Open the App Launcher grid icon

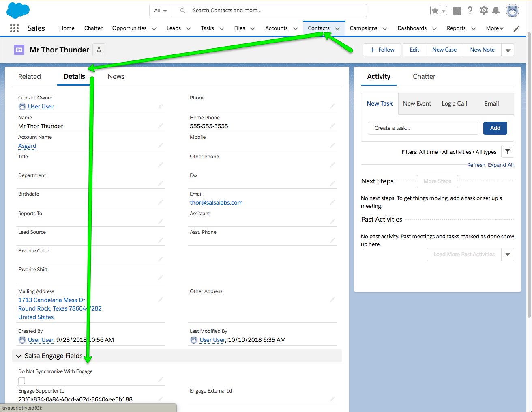coord(14,28)
